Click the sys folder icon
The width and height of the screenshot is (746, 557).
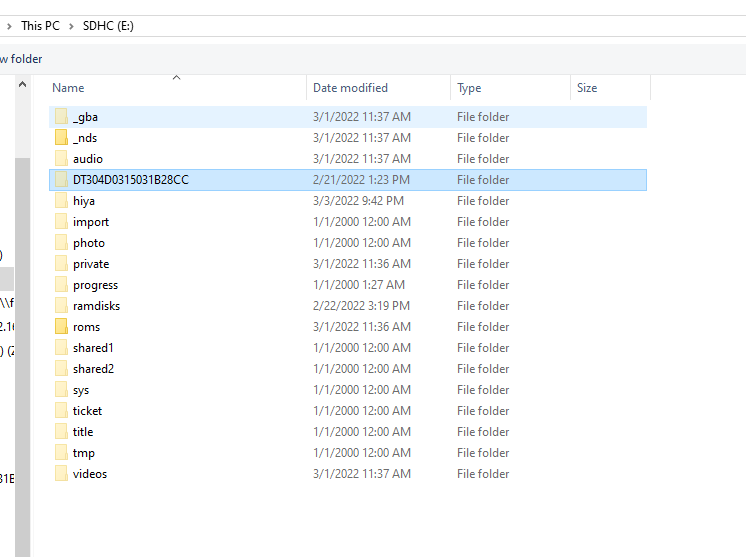click(x=61, y=390)
